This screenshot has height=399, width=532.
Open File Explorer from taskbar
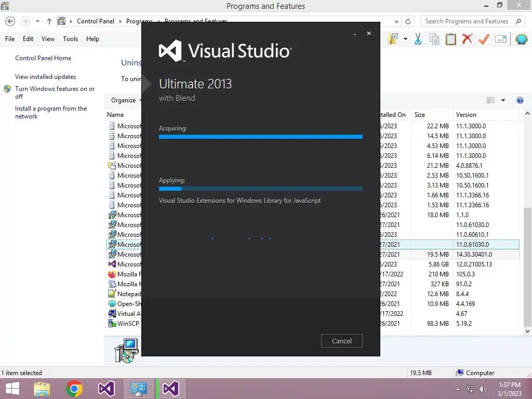(x=42, y=389)
